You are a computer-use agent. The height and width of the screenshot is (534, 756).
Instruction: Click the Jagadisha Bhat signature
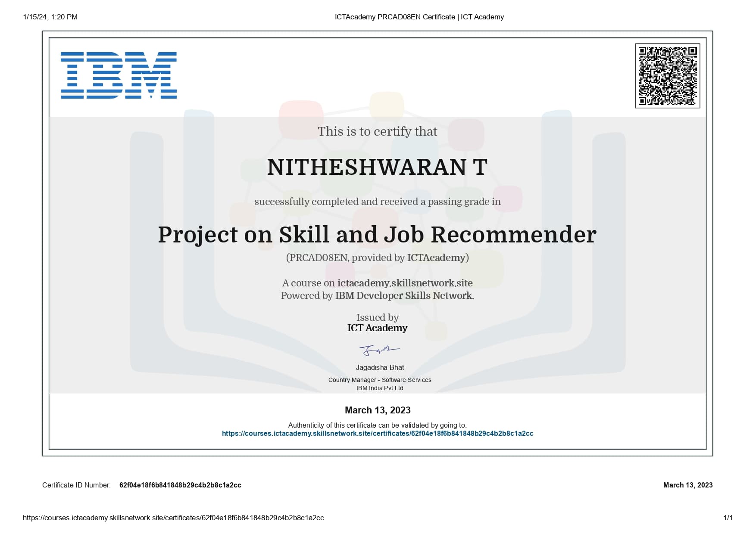point(379,350)
